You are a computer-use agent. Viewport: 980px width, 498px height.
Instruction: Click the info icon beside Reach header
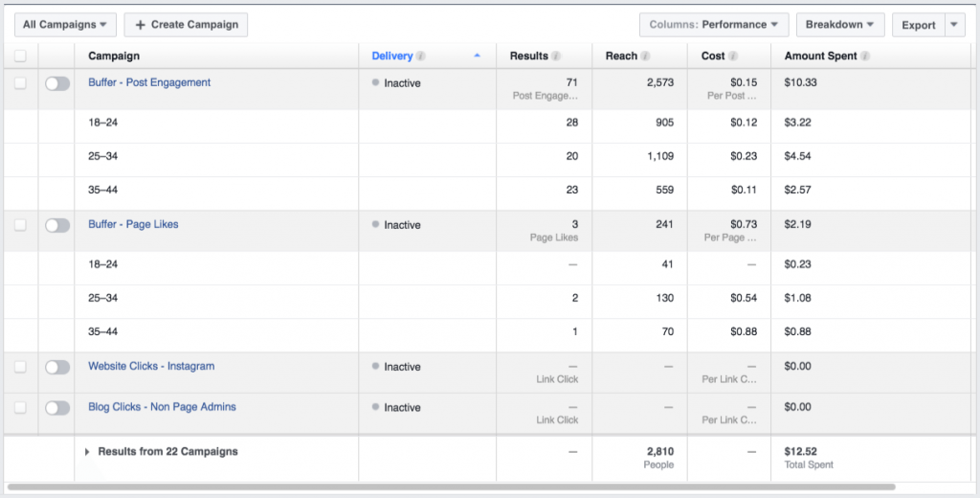click(645, 57)
